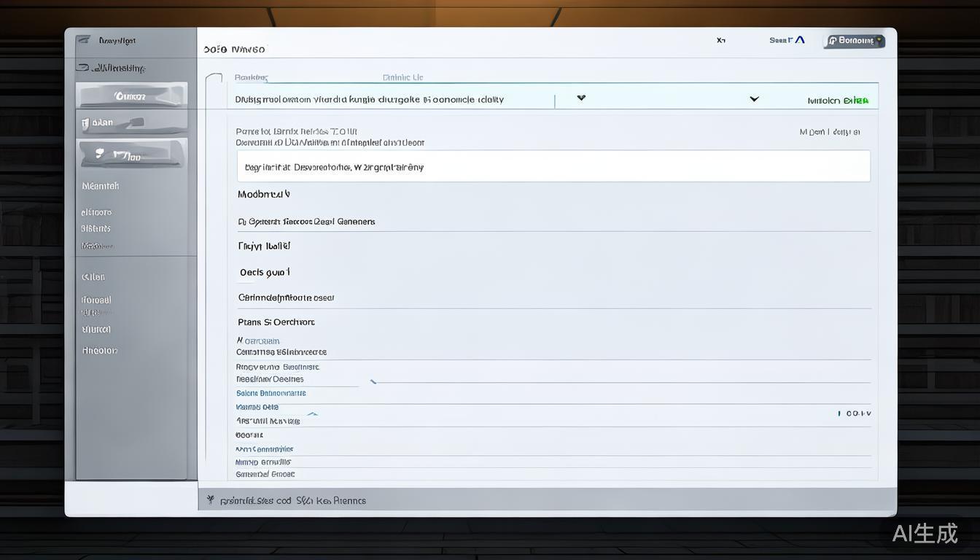This screenshot has width=980, height=560.
Task: Click inside the white text input field
Action: 553,166
